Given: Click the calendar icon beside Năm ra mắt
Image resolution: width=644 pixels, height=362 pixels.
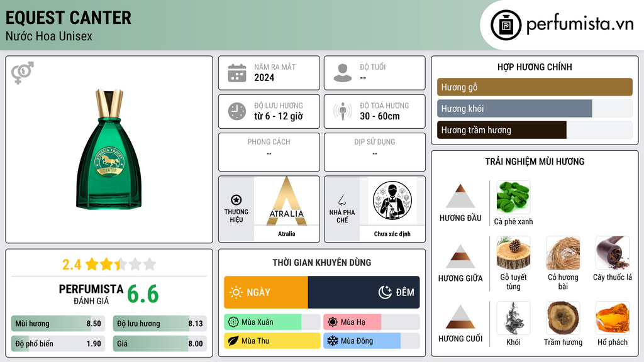Looking at the screenshot, I should (237, 73).
